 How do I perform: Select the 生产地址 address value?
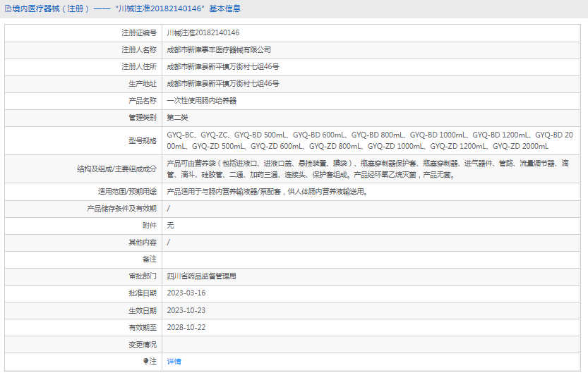pyautogui.click(x=223, y=83)
